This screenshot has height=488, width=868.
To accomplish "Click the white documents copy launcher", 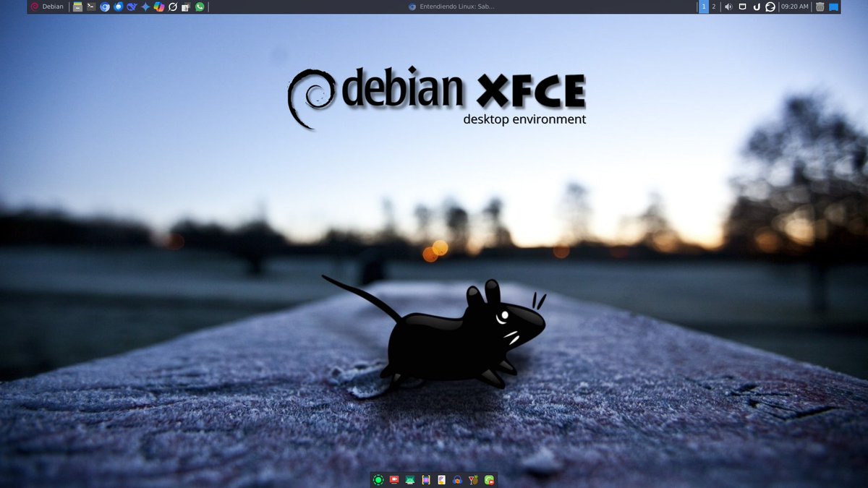I will coord(186,7).
